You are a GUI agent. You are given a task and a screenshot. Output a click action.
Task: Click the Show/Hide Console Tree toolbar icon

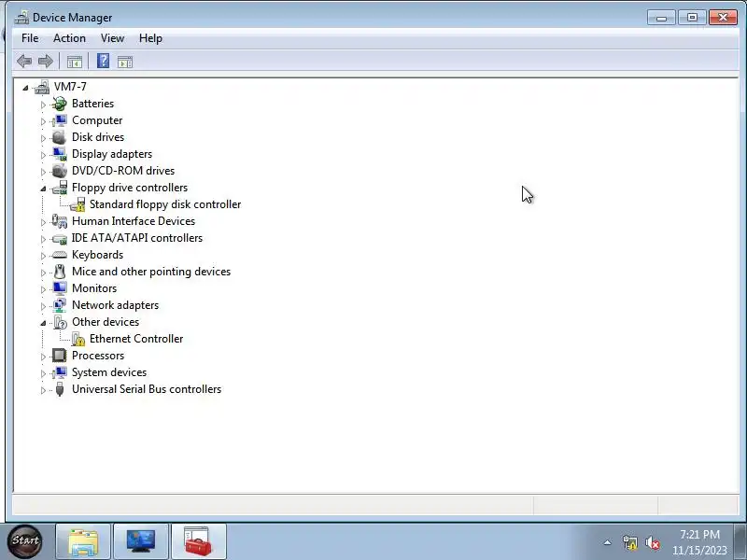[75, 62]
